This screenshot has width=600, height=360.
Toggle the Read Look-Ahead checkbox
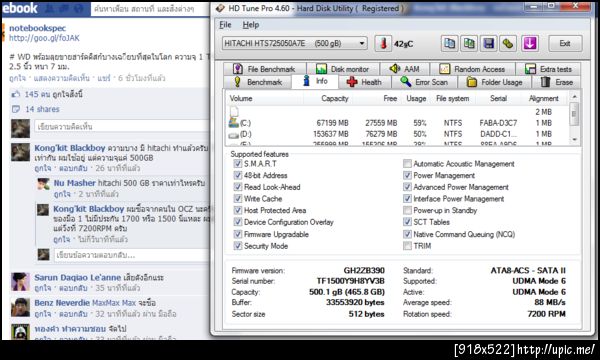coord(238,187)
